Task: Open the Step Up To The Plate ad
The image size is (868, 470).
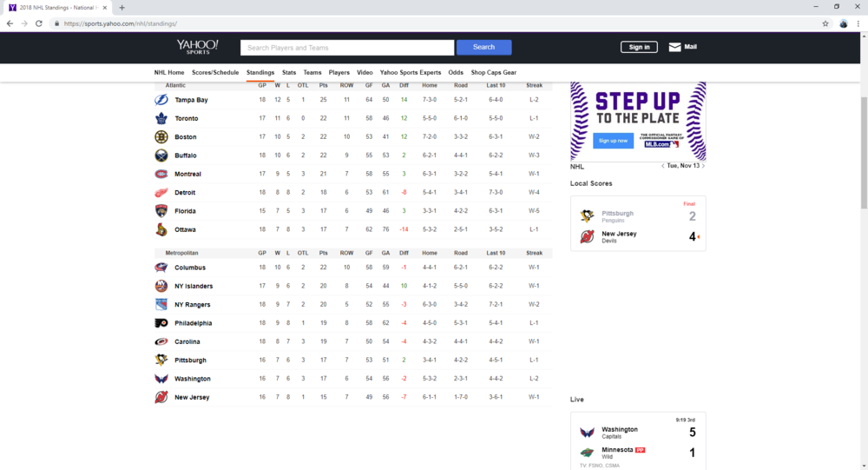Action: tap(638, 122)
